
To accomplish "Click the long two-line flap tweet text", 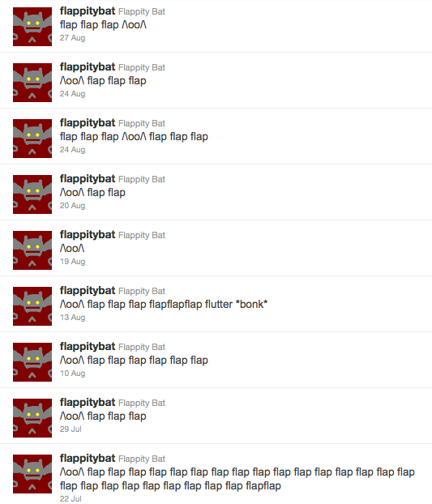I will pos(237,479).
